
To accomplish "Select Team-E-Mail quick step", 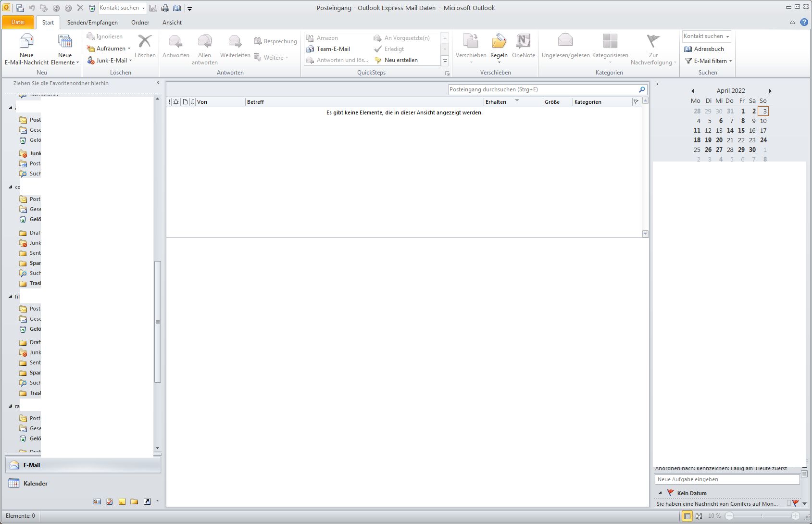I will 328,49.
